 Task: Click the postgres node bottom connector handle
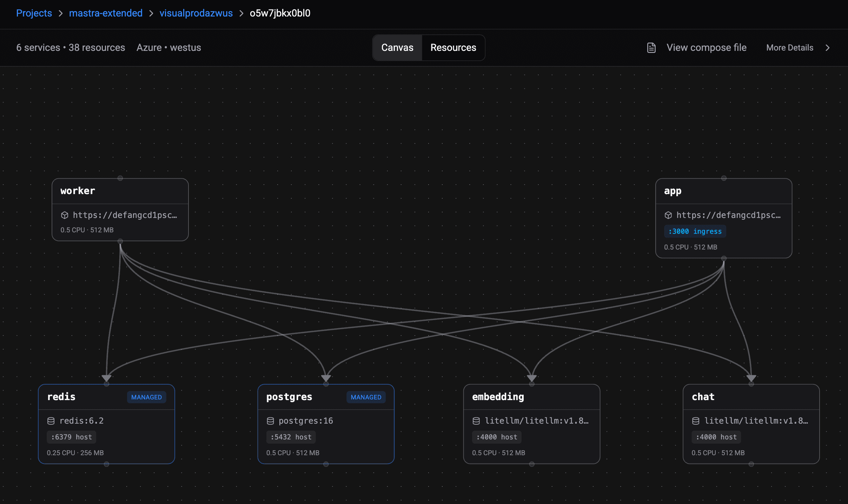[x=326, y=464]
